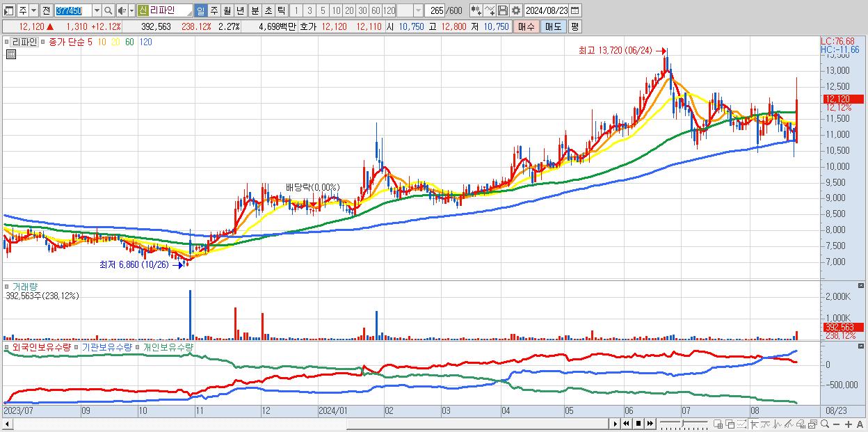868x432 pixels.
Task: Toggle the 개인보유수량 legend square marker
Action: 138,347
